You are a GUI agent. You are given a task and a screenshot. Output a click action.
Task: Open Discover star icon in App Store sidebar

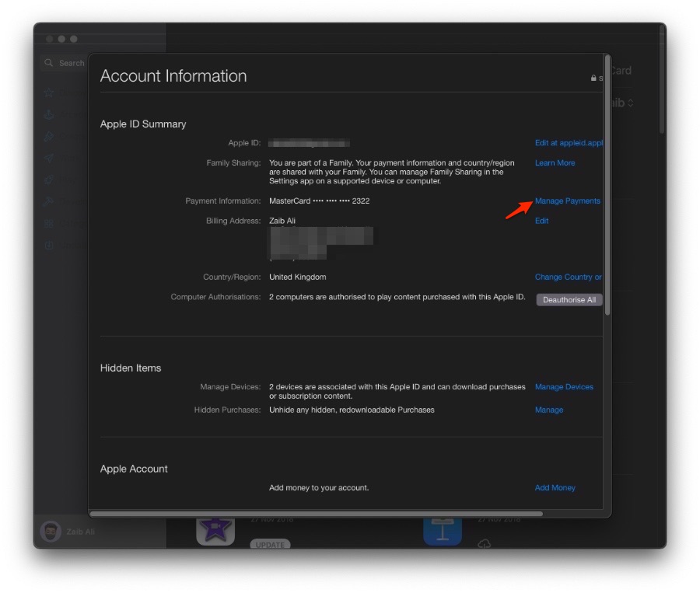coord(49,92)
